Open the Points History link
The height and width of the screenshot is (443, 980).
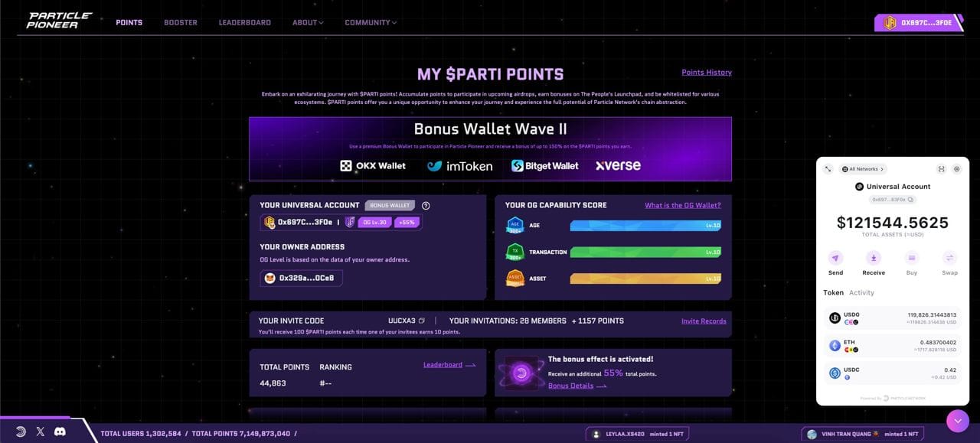[707, 72]
